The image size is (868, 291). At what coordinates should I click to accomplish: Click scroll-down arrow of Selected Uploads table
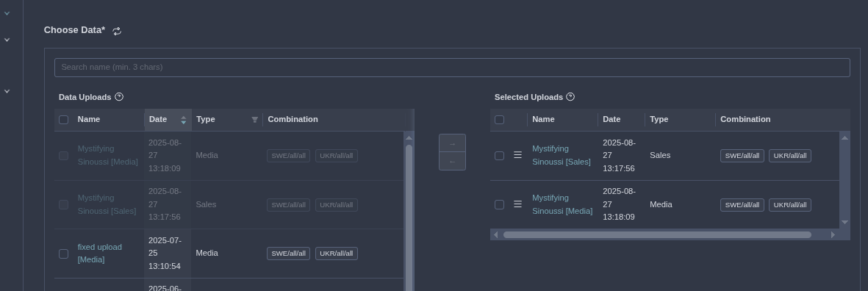844,222
